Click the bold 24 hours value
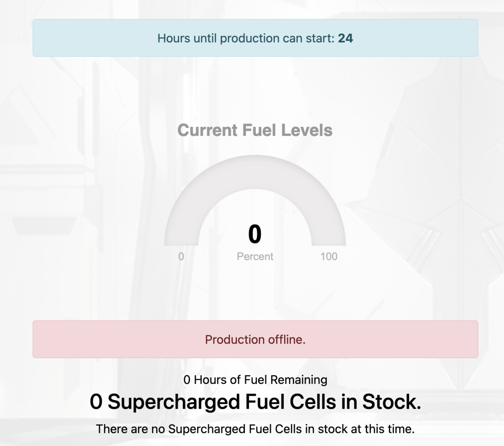Viewport: 504px width, 446px height. [x=345, y=38]
